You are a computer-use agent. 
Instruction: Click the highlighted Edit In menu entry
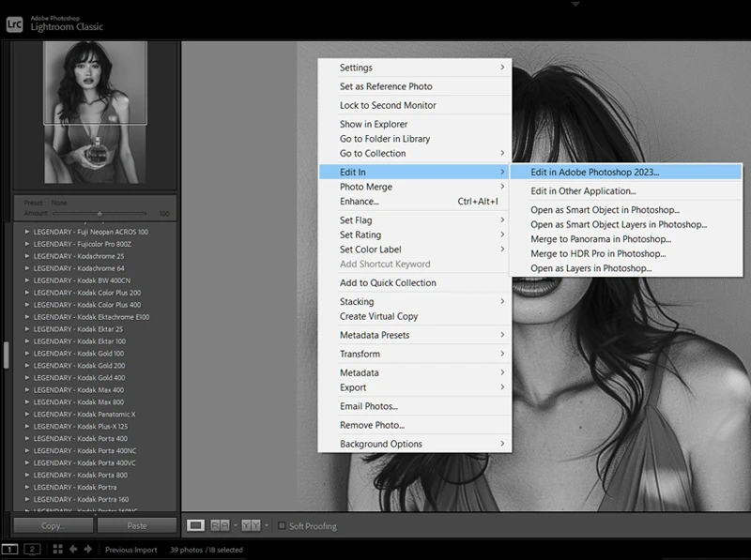tap(415, 172)
